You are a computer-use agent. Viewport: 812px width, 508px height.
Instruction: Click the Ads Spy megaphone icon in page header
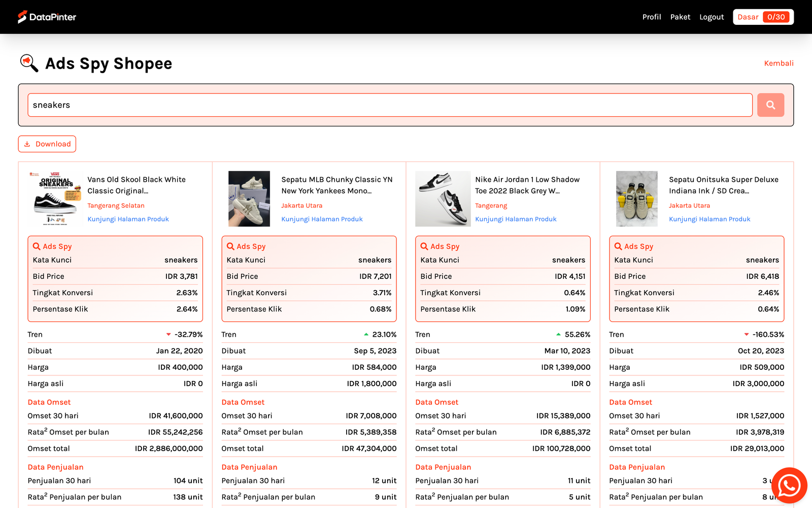click(x=29, y=63)
